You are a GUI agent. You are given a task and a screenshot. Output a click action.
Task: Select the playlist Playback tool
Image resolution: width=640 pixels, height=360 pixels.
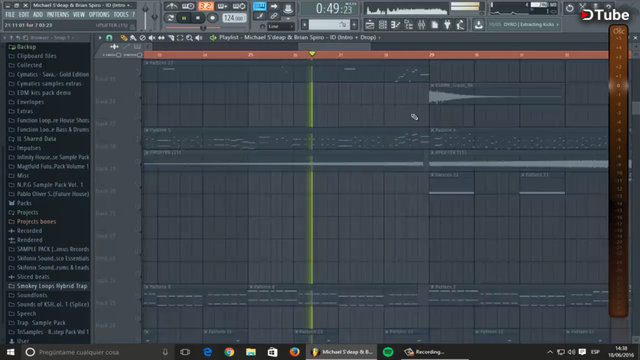click(199, 38)
